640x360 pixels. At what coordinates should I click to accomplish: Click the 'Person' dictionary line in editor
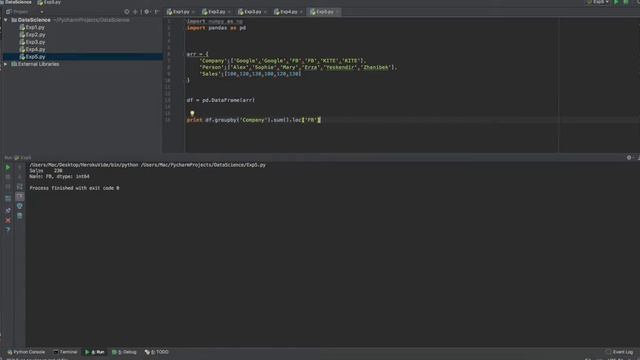(298, 67)
